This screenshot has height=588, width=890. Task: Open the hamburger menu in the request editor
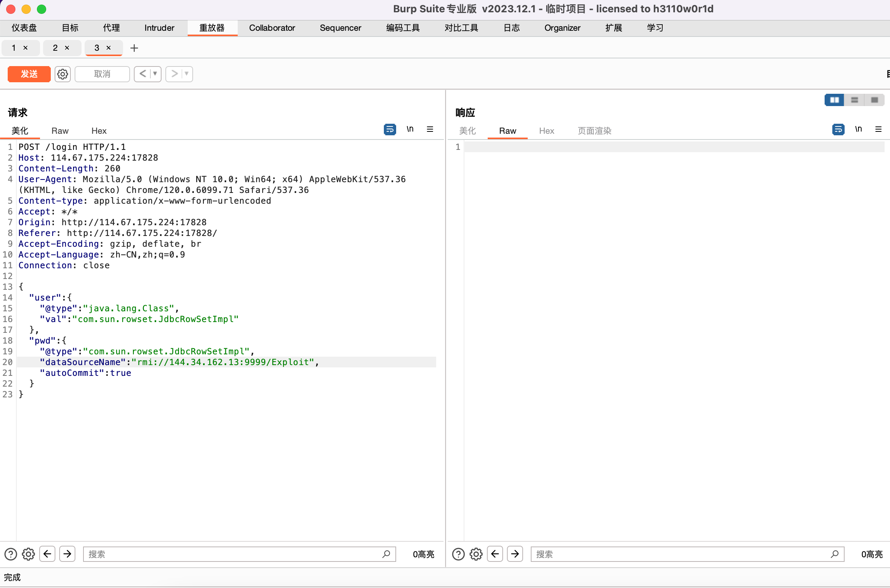point(430,129)
